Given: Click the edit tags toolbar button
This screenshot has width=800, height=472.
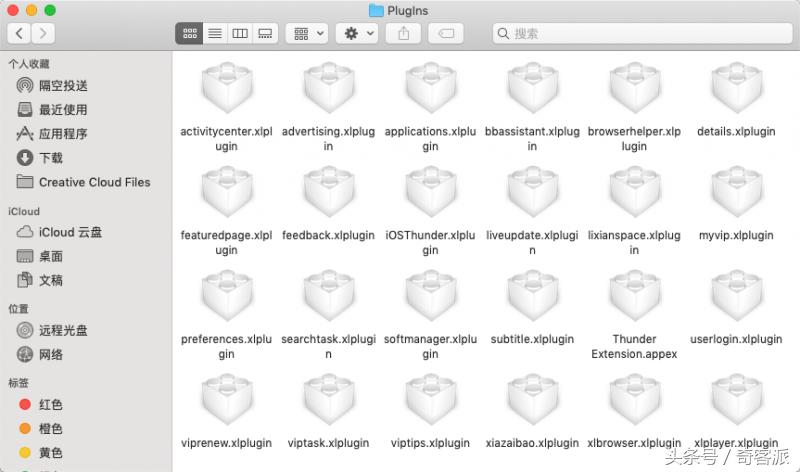Looking at the screenshot, I should [446, 33].
